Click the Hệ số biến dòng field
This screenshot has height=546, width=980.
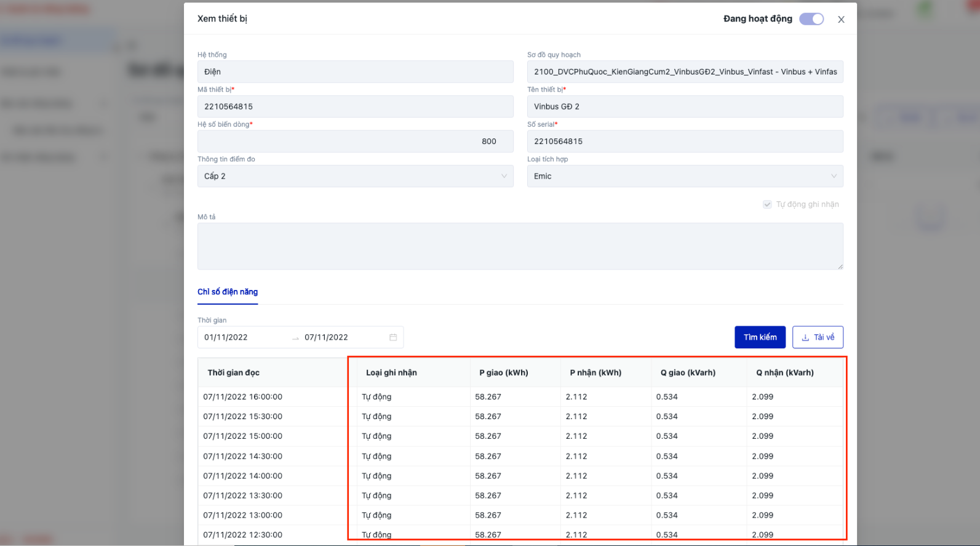(355, 142)
